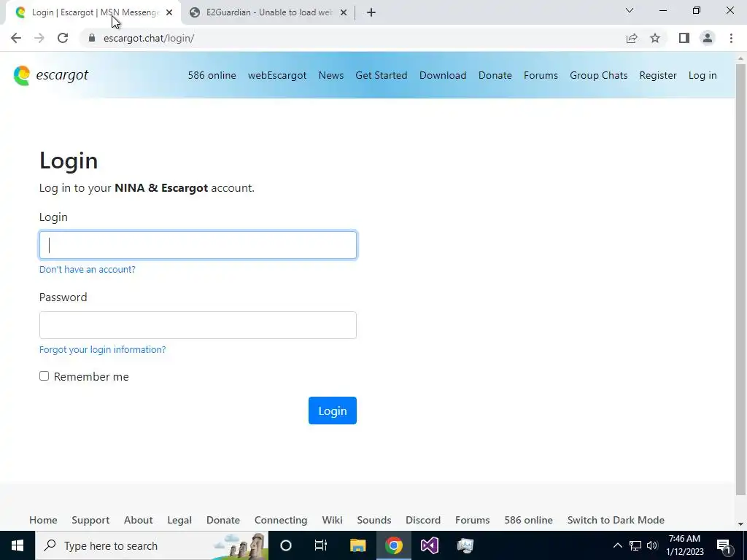The height and width of the screenshot is (560, 747).
Task: Click the footer 586 online link
Action: pos(528,520)
